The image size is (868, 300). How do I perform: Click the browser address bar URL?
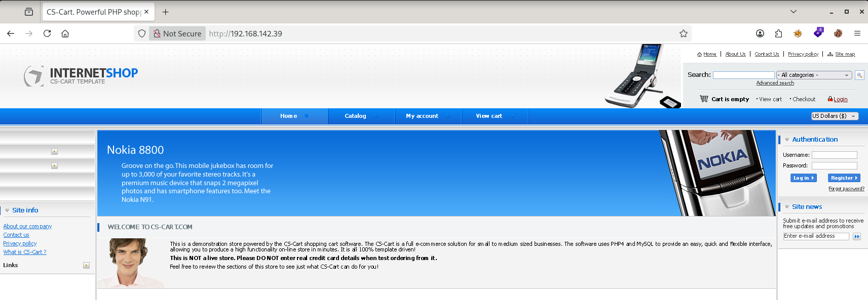tap(245, 33)
